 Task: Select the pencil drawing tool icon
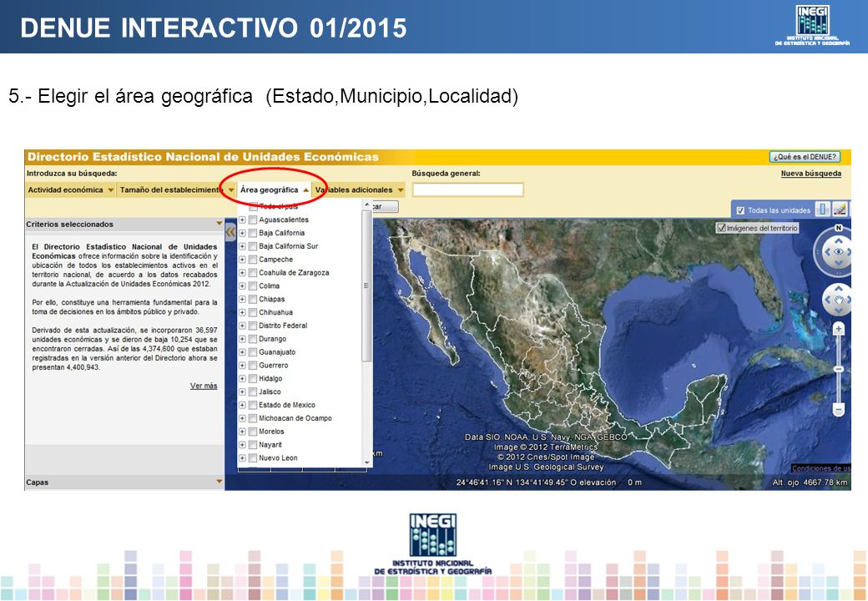coord(840,210)
